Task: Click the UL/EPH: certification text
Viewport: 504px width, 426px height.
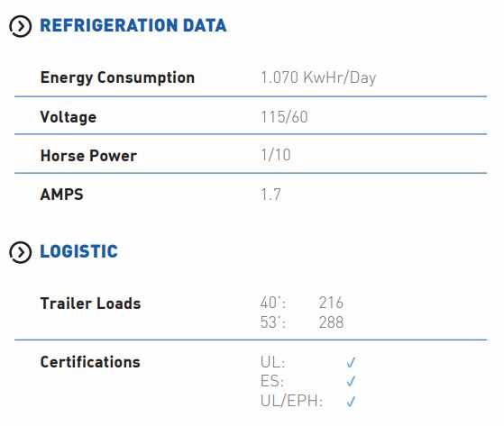Action: (x=291, y=401)
